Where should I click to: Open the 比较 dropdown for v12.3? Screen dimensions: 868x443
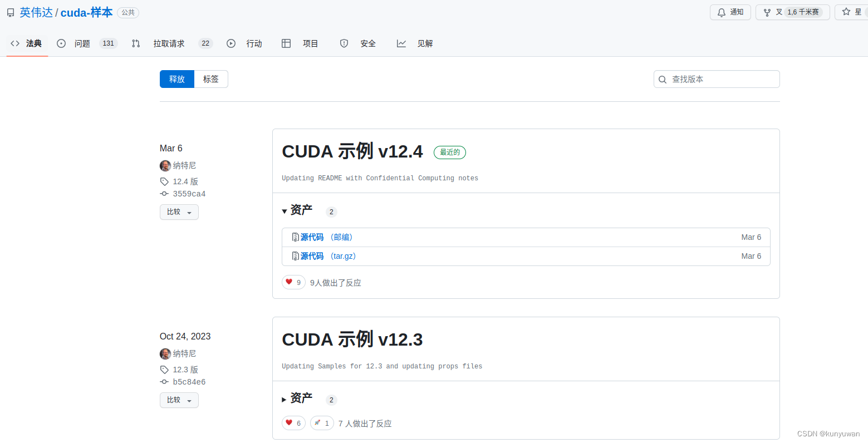pyautogui.click(x=179, y=400)
